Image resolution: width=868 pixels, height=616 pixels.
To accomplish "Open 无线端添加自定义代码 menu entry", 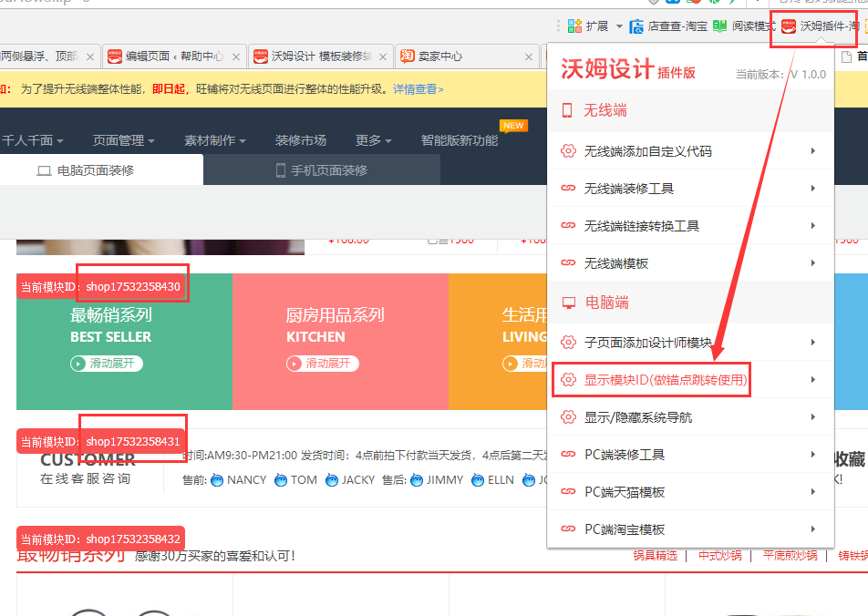I will (x=690, y=151).
